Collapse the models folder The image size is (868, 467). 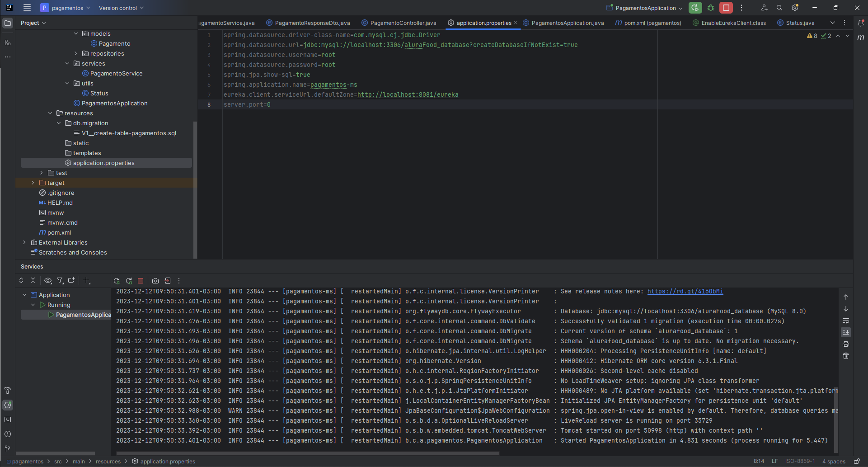76,33
